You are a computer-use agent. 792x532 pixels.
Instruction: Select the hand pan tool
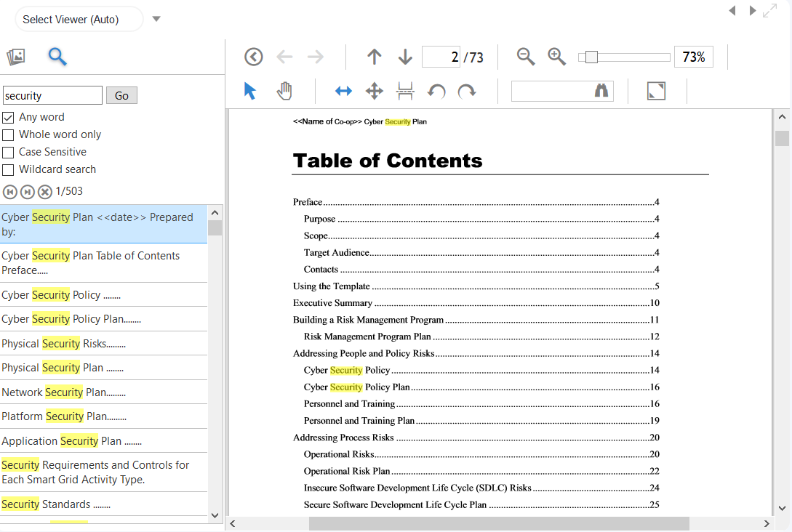[x=285, y=91]
